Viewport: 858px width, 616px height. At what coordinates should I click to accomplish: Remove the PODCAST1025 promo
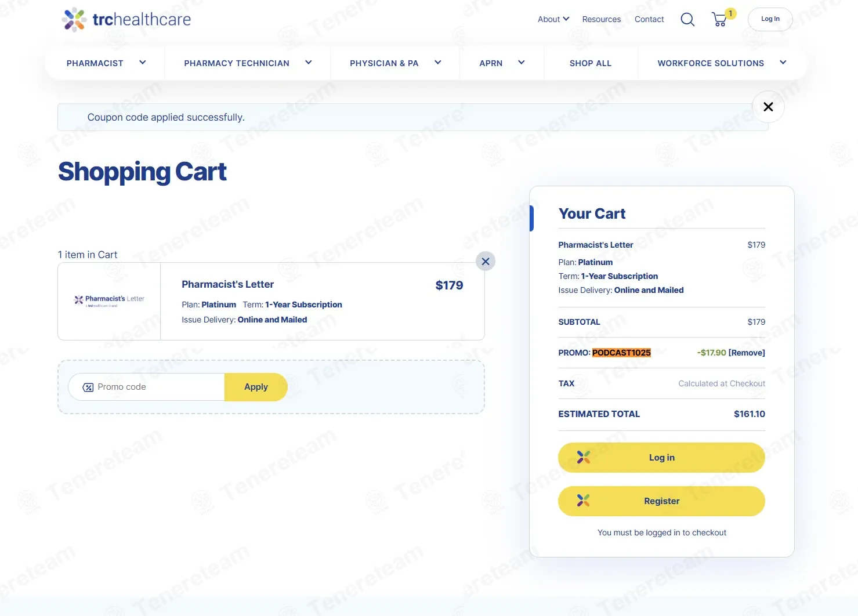tap(747, 353)
